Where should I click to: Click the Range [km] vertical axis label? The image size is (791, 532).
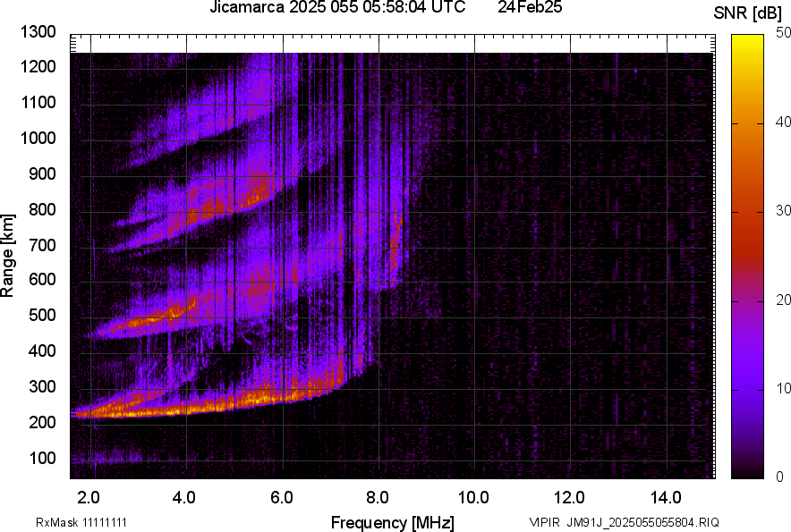[8, 256]
